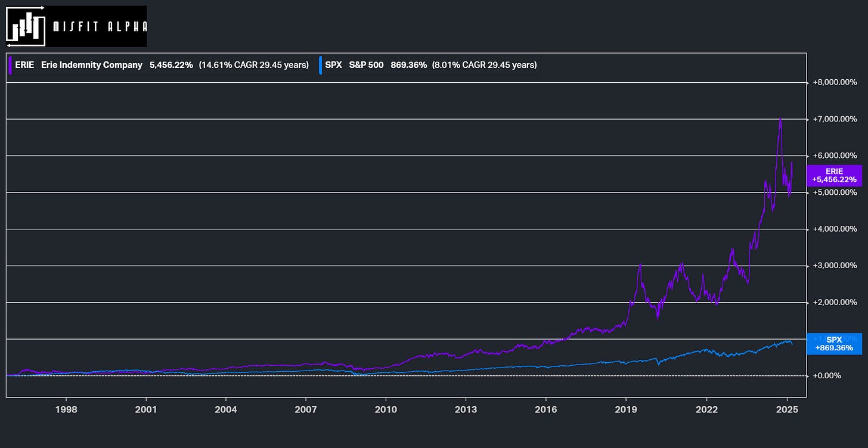Click the 'S&P 500' legend name

pyautogui.click(x=367, y=64)
